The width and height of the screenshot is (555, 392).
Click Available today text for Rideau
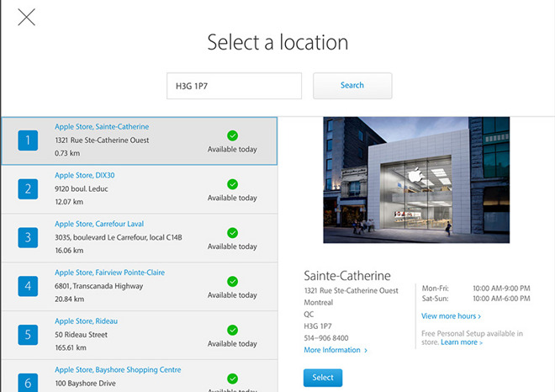pyautogui.click(x=232, y=344)
